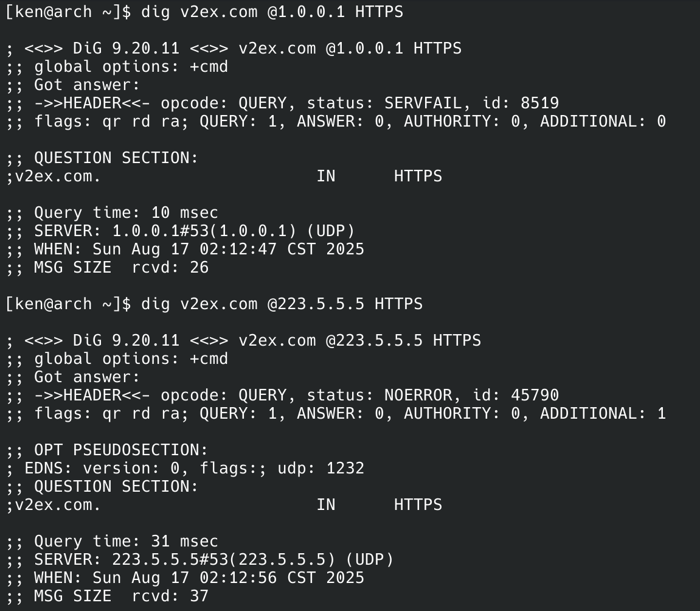The height and width of the screenshot is (611, 700).
Task: Click the 'MSG SIZE rcvd: 37' line
Action: pyautogui.click(x=121, y=596)
